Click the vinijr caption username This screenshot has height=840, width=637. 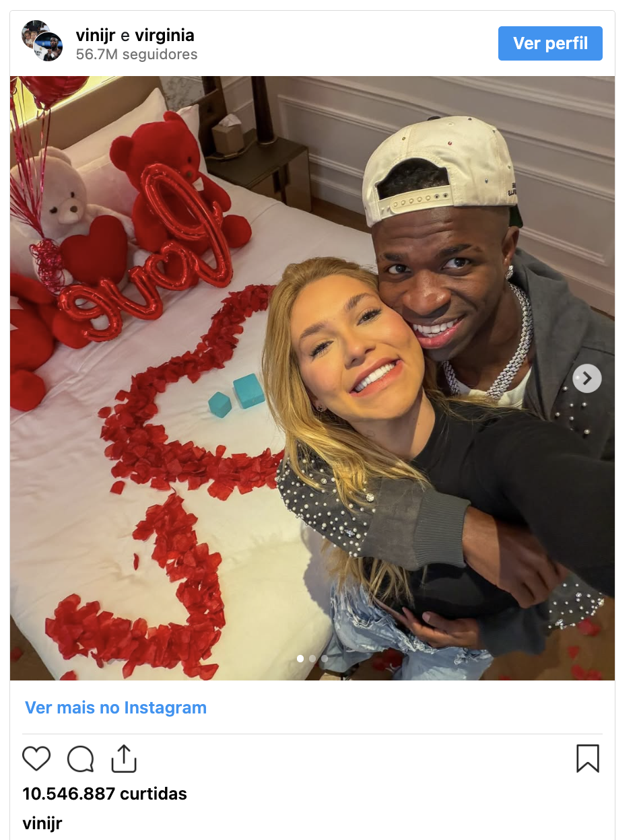pos(42,823)
